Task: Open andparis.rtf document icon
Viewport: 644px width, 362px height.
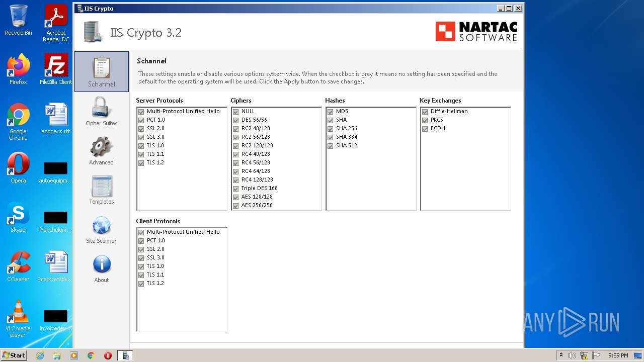Action: point(56,119)
